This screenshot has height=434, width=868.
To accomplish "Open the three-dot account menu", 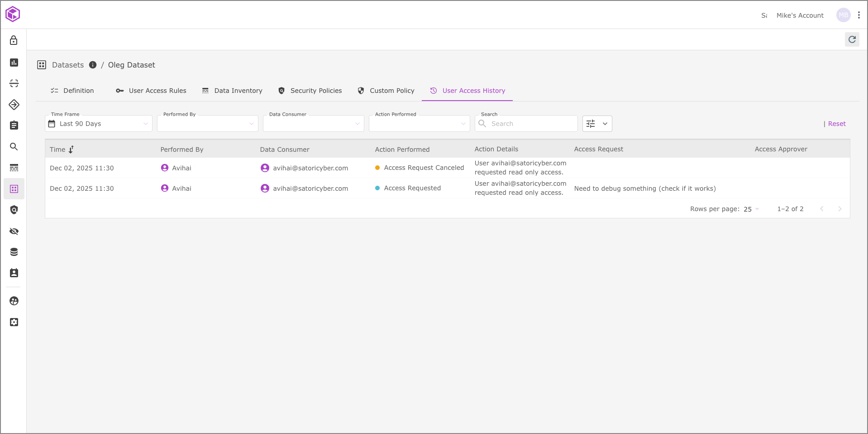I will pos(858,15).
